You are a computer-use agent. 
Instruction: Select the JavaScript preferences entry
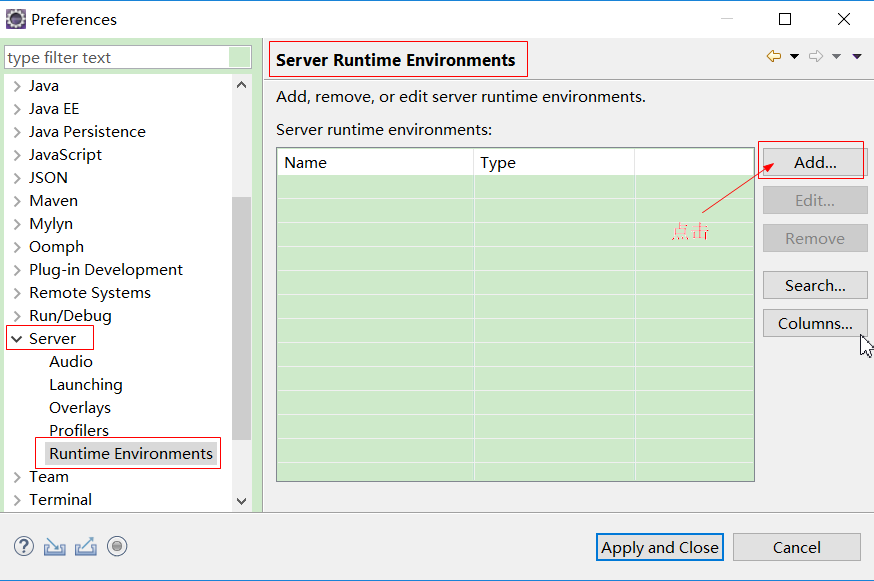pyautogui.click(x=67, y=154)
